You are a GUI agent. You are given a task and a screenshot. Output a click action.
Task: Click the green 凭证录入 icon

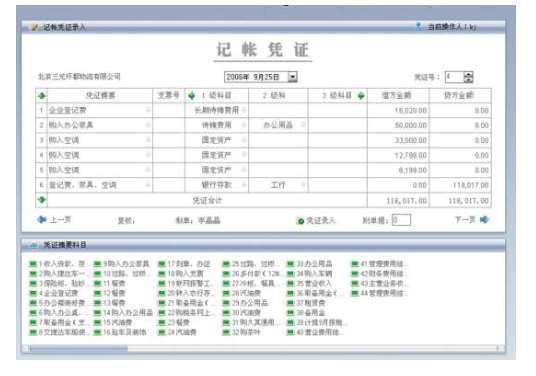pos(300,221)
